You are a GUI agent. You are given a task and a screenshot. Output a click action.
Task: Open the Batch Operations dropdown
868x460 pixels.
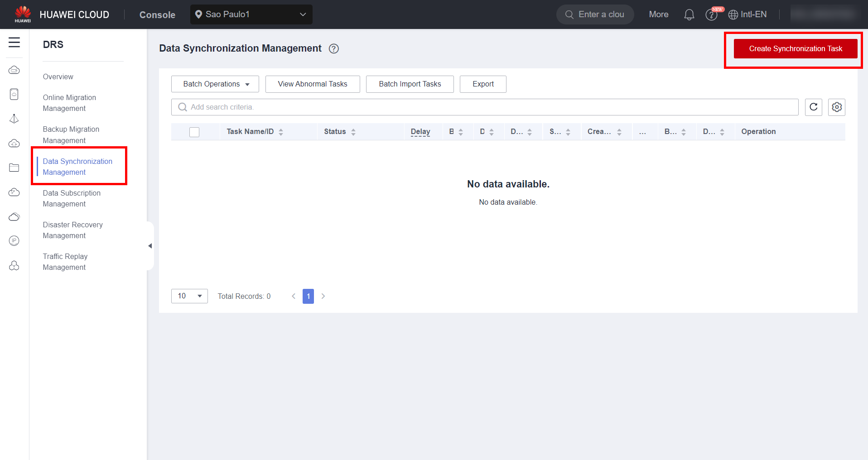tap(215, 84)
